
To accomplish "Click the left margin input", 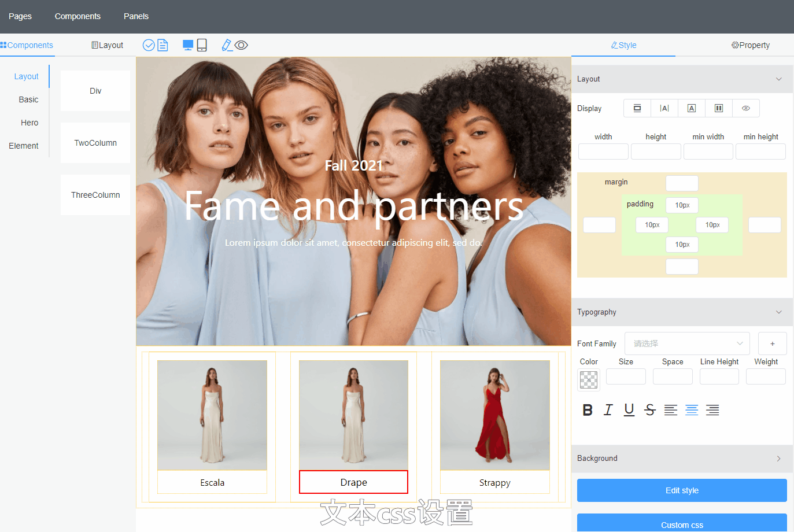I will (599, 225).
